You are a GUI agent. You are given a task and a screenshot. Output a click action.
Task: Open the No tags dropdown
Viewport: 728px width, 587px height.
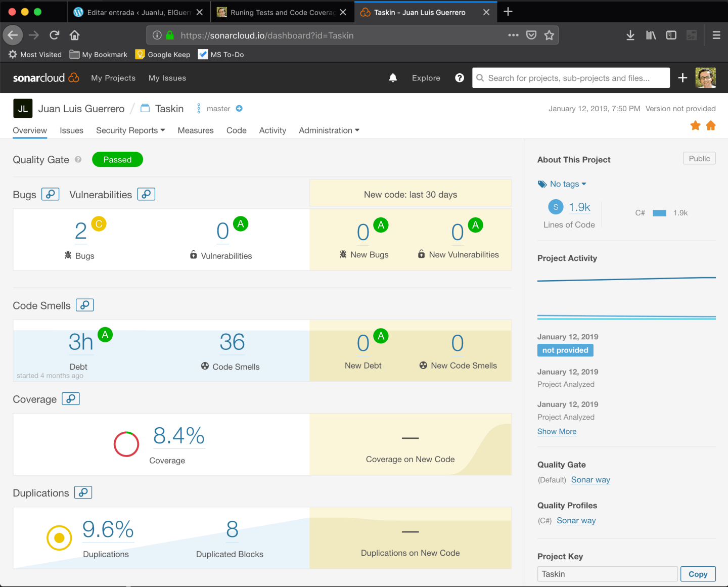pyautogui.click(x=562, y=184)
